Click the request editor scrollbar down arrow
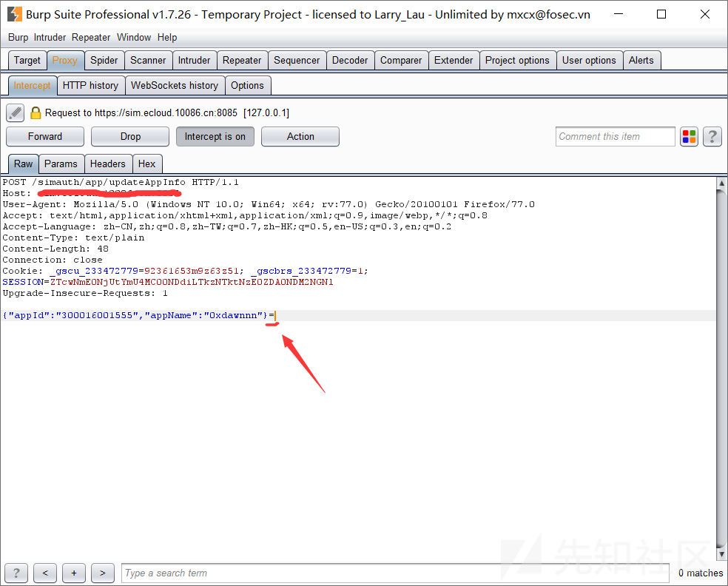This screenshot has width=728, height=586. (721, 554)
